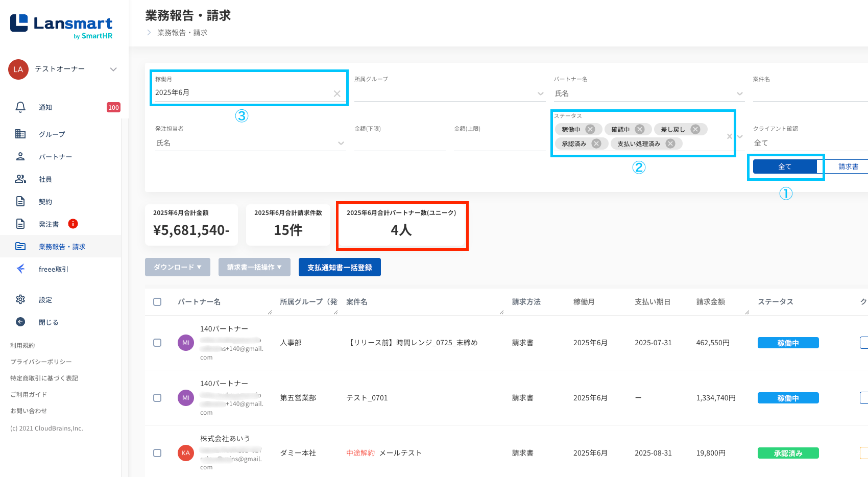Open 設定 gear icon

(x=20, y=299)
